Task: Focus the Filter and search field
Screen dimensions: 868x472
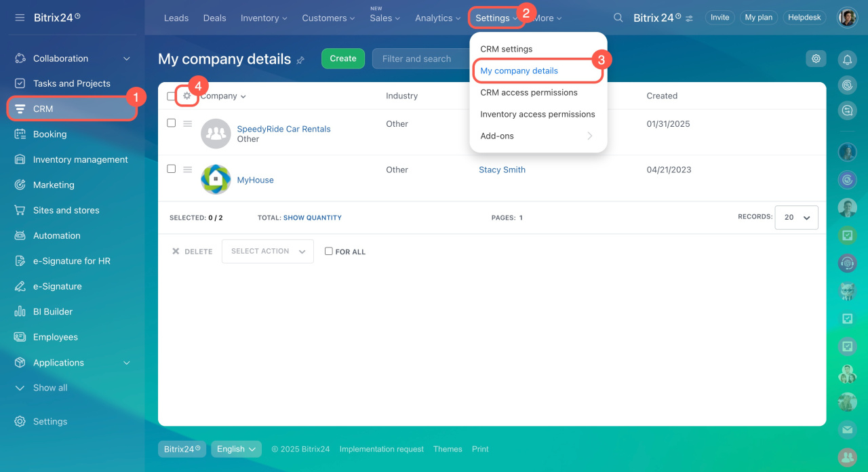Action: [420, 58]
